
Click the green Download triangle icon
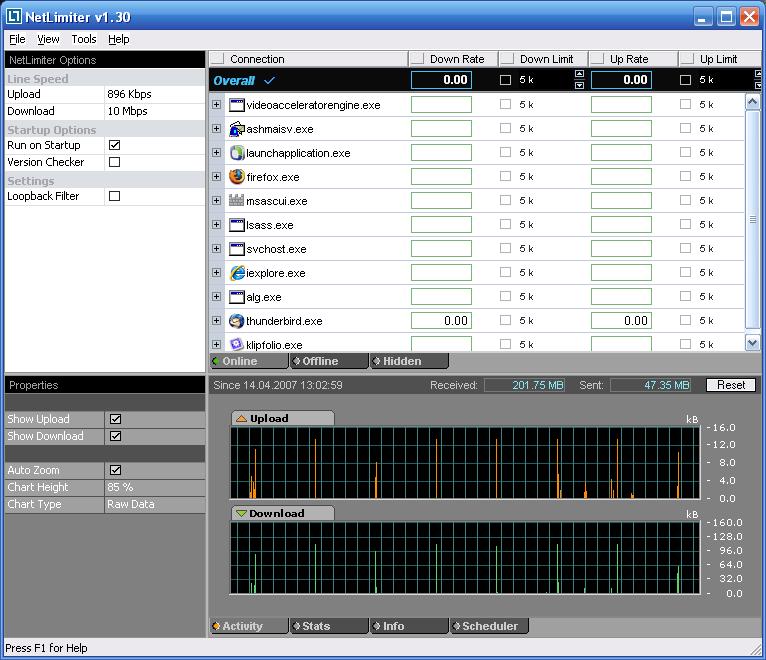click(x=241, y=513)
